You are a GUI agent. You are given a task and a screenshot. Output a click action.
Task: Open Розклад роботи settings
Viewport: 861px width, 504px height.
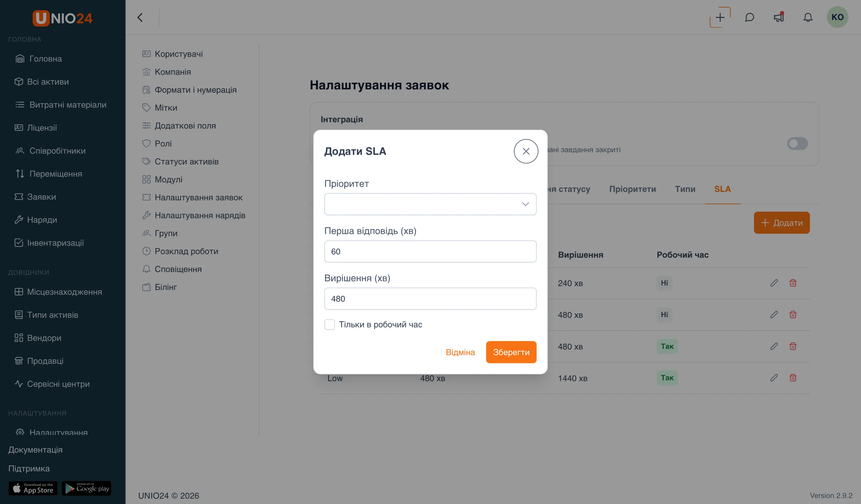click(180, 251)
